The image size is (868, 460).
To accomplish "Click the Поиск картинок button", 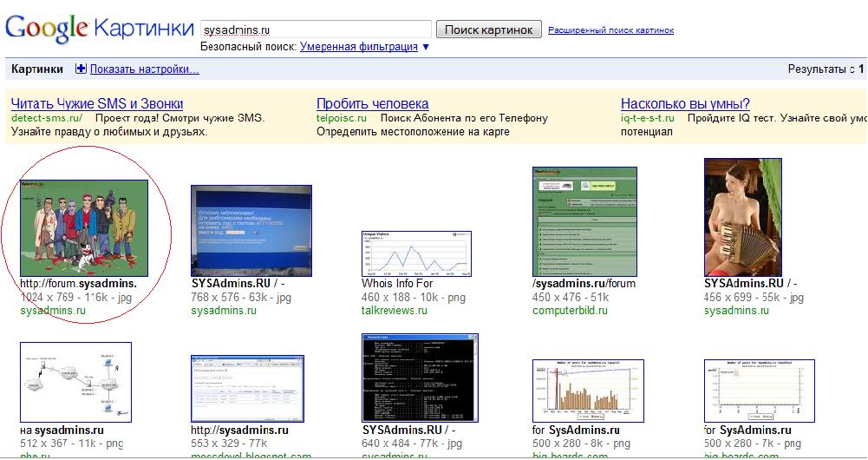I will pos(489,30).
